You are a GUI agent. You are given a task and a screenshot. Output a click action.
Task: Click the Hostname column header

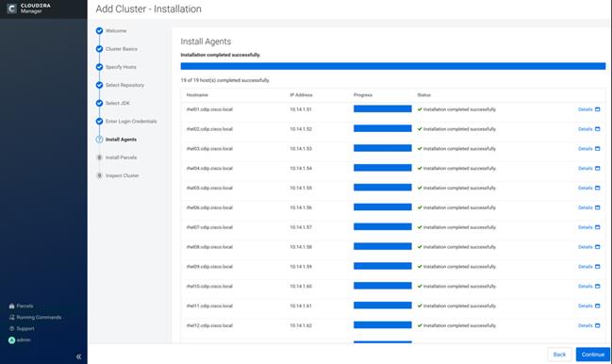197,95
